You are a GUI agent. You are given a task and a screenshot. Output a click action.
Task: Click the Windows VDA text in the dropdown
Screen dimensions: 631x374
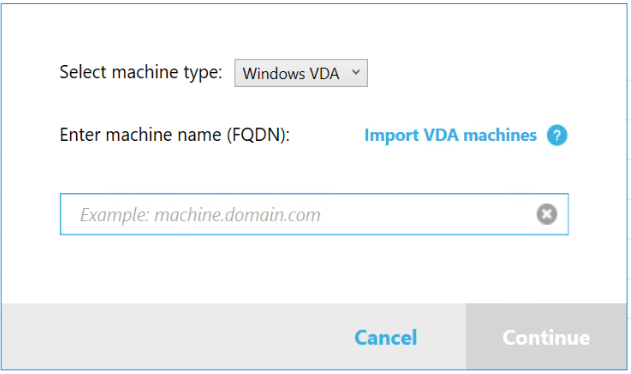click(x=291, y=74)
